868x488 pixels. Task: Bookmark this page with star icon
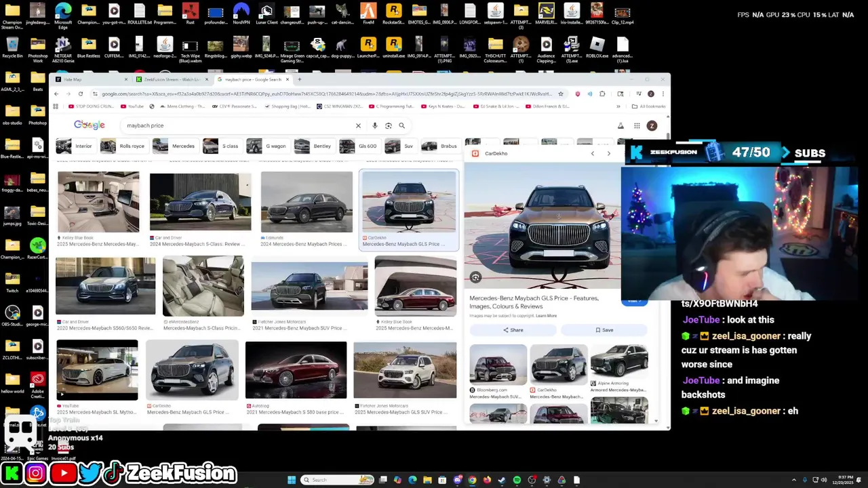(x=560, y=94)
